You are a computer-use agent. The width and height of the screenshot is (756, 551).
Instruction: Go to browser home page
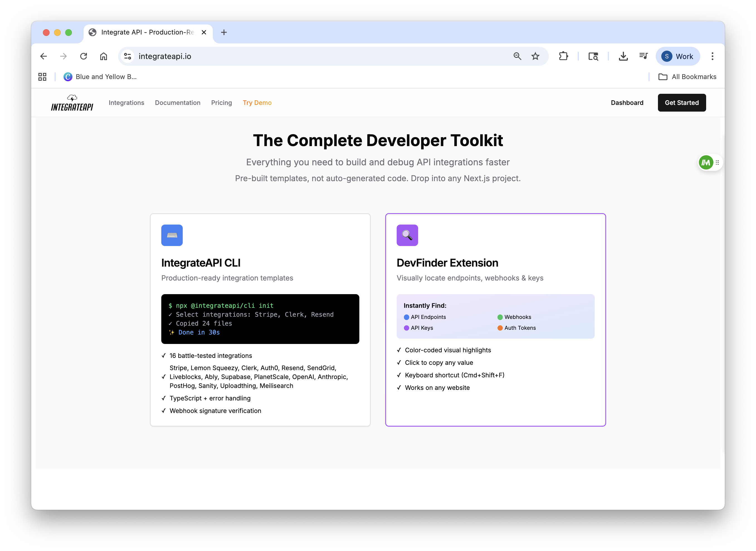click(x=103, y=56)
